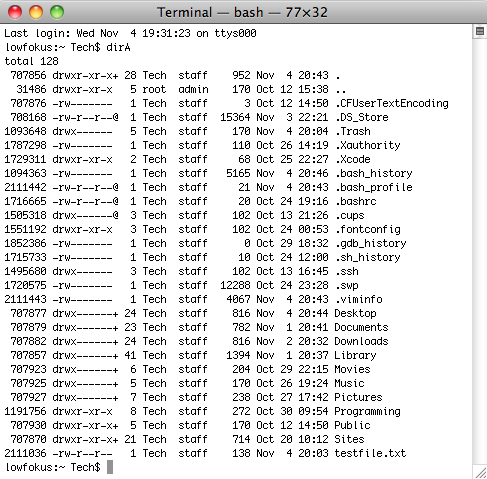
Task: Click the 'Library' directory name
Action: pyautogui.click(x=355, y=355)
